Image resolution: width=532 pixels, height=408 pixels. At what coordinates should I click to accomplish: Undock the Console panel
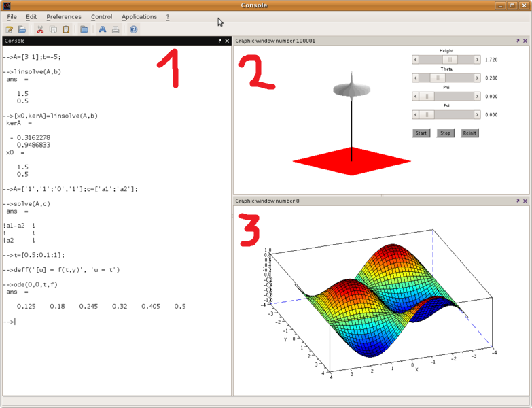[x=219, y=41]
